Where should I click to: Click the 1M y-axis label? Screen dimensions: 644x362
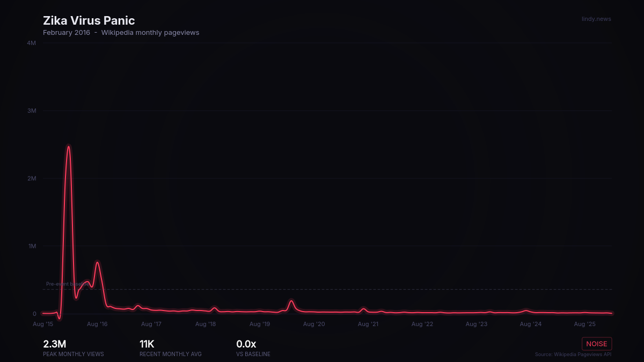31,246
